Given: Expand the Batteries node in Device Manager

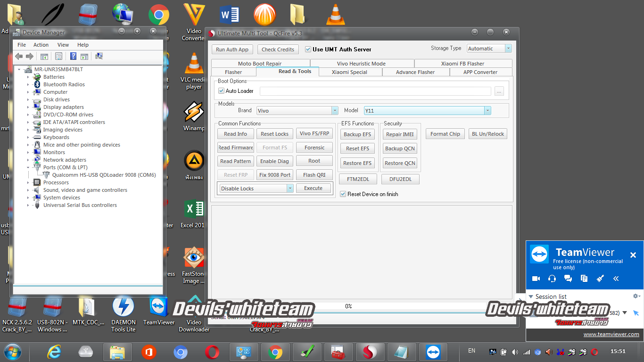Looking at the screenshot, I should 28,77.
